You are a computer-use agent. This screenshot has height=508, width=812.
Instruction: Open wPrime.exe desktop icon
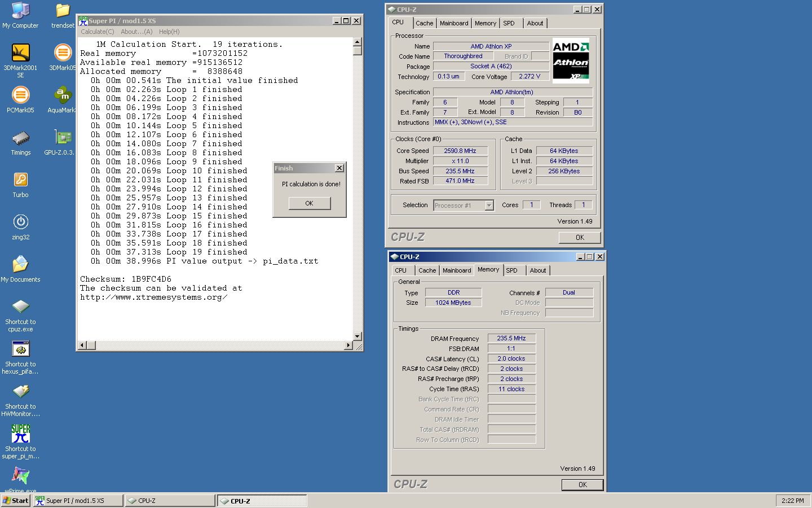click(x=20, y=479)
